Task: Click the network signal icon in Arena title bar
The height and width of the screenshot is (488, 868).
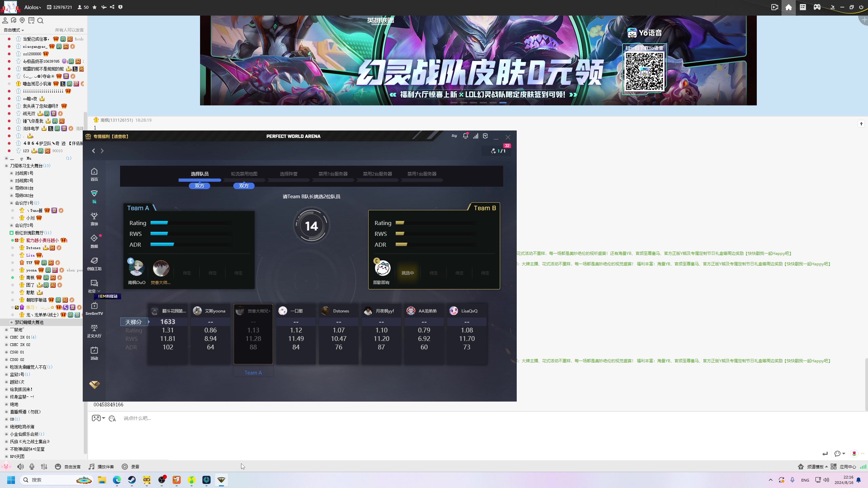Action: tap(476, 136)
